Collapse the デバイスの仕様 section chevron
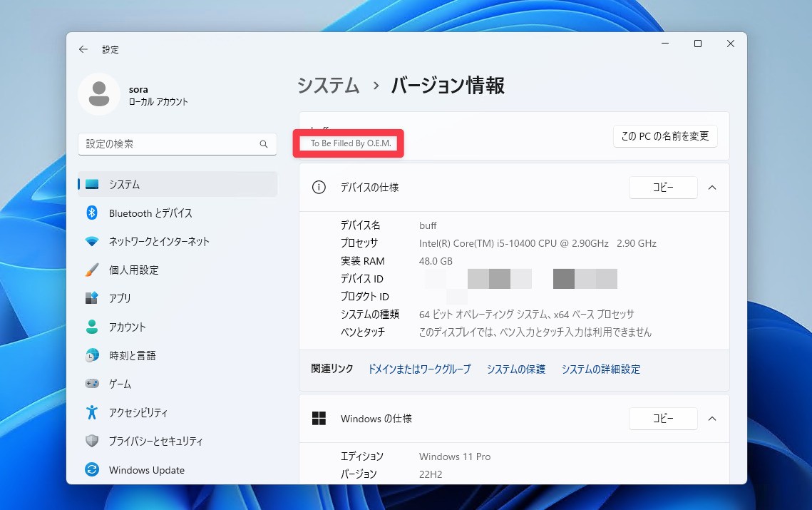The image size is (812, 510). pos(711,188)
